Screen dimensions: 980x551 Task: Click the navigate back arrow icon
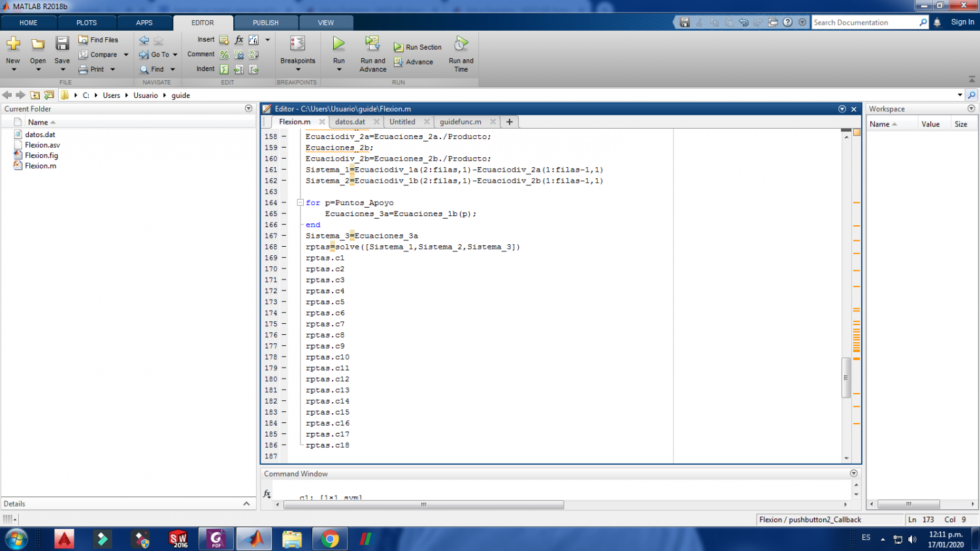click(7, 95)
